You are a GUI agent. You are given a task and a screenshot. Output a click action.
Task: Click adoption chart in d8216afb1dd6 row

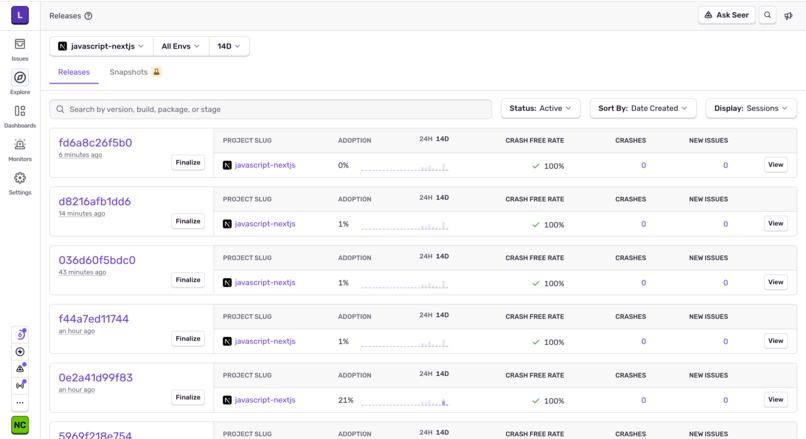405,225
